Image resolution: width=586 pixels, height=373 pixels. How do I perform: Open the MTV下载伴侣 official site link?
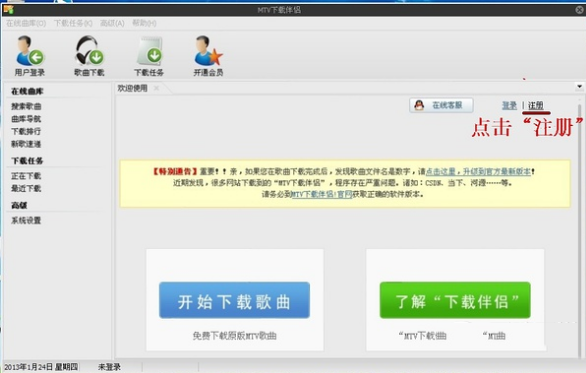coord(322,194)
